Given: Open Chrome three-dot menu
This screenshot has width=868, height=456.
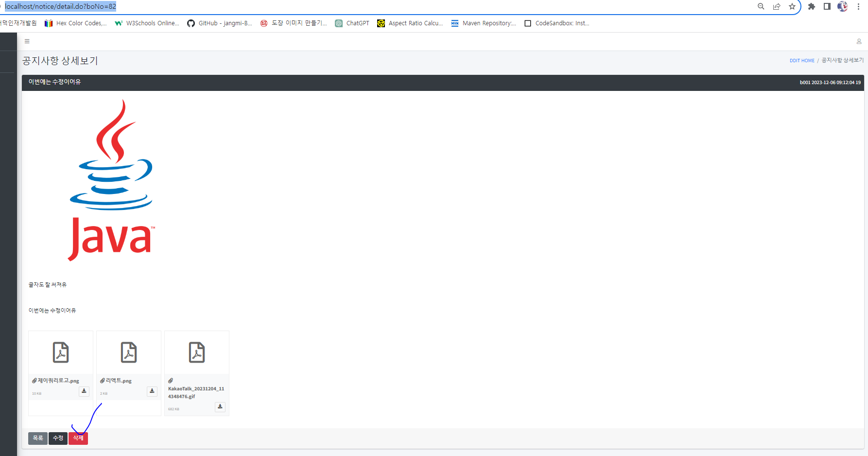Looking at the screenshot, I should click(858, 6).
